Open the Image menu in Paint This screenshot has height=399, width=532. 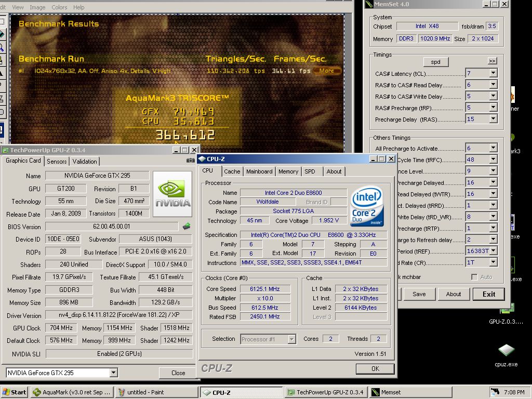[37, 7]
